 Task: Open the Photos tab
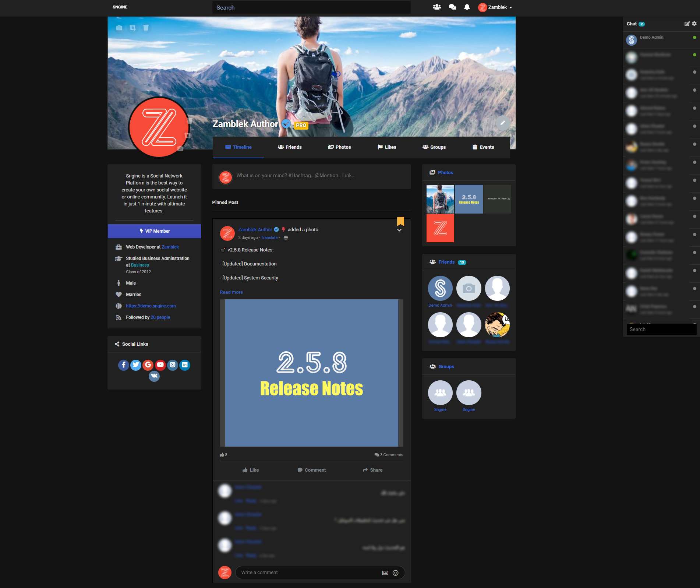coord(339,147)
